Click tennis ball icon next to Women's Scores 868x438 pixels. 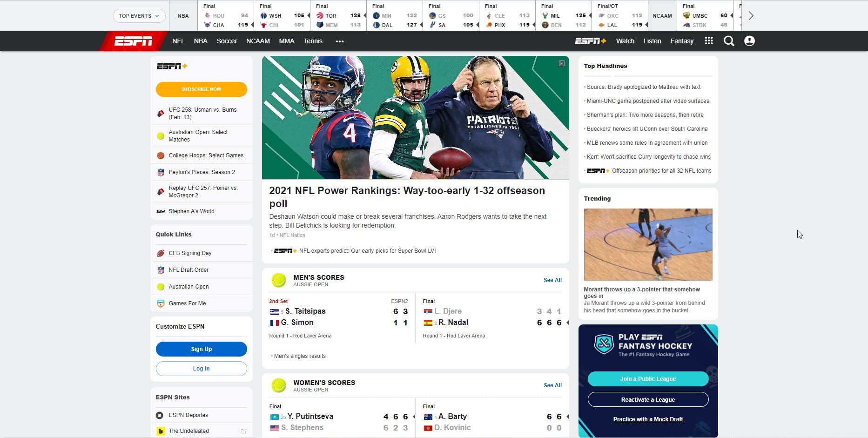tap(279, 385)
